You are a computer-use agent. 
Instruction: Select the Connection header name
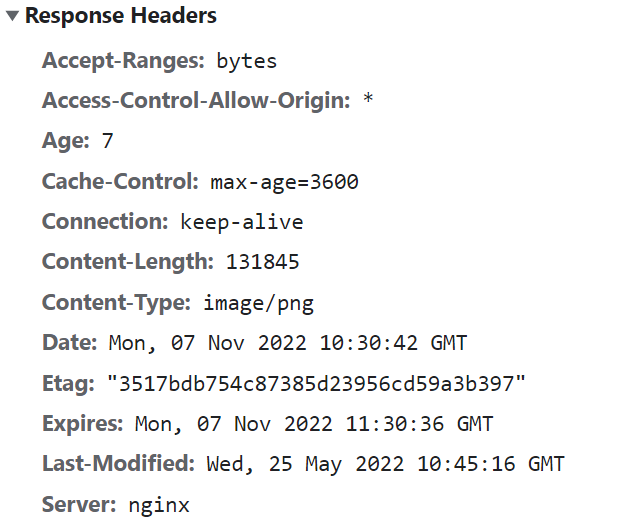pyautogui.click(x=106, y=222)
